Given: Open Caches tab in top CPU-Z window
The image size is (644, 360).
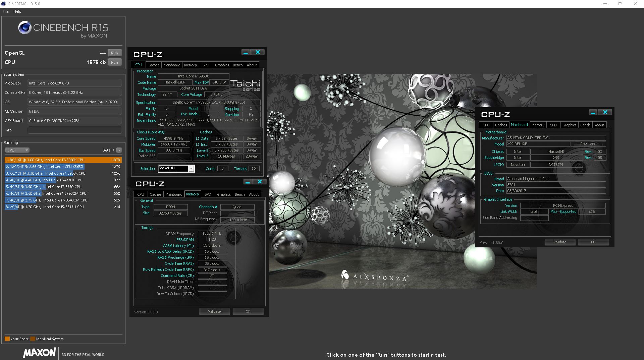Looking at the screenshot, I should (x=153, y=65).
